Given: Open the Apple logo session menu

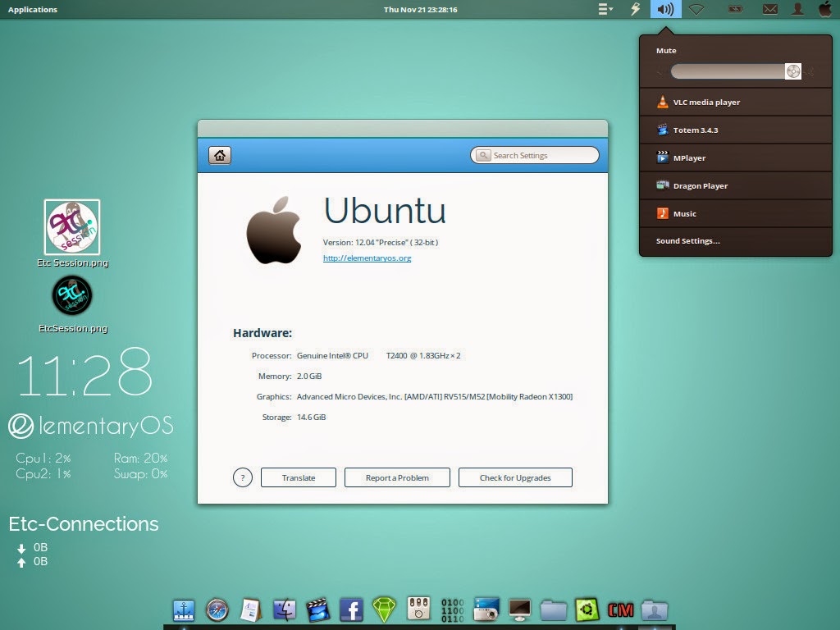Looking at the screenshot, I should pos(825,9).
